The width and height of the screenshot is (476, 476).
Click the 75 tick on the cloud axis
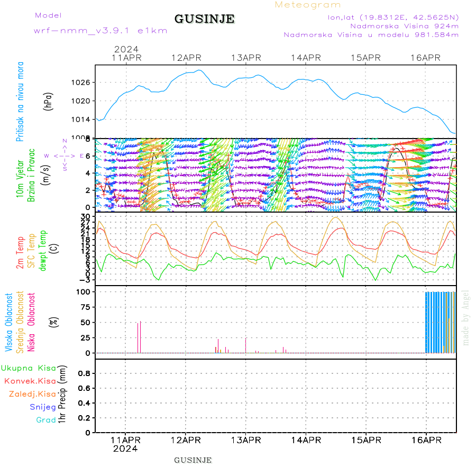tap(86, 307)
